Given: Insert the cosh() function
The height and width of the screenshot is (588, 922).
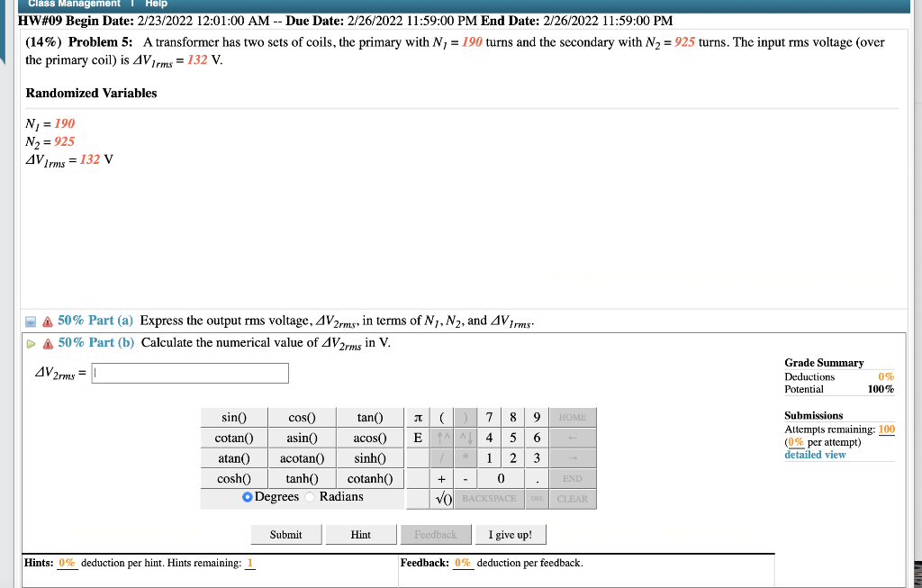Looking at the screenshot, I should point(234,478).
